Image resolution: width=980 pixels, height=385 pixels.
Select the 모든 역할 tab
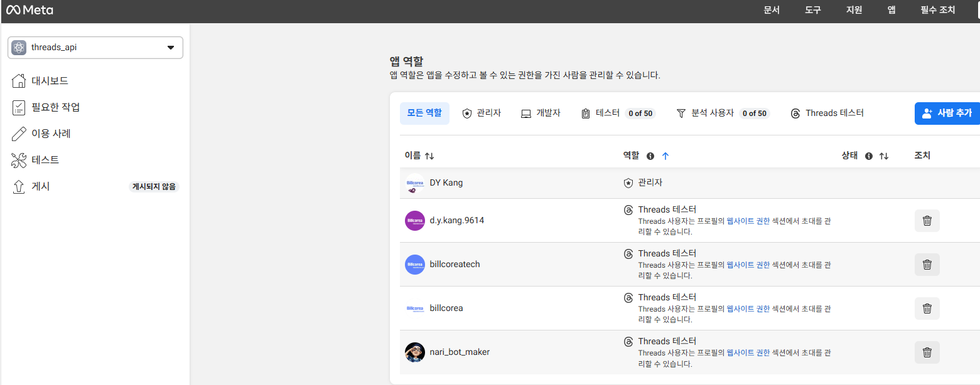pyautogui.click(x=424, y=113)
